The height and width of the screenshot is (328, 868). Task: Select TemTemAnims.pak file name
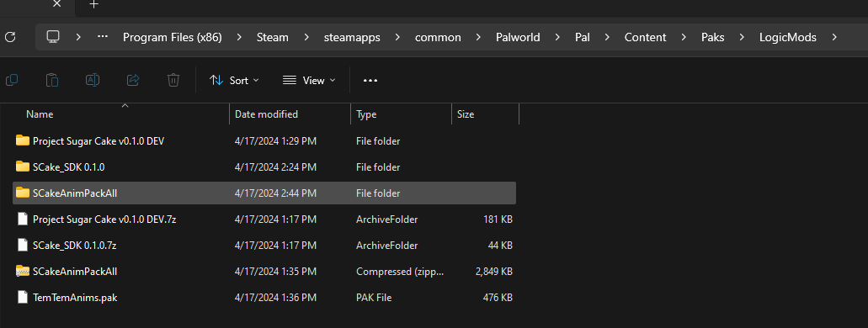(x=75, y=298)
